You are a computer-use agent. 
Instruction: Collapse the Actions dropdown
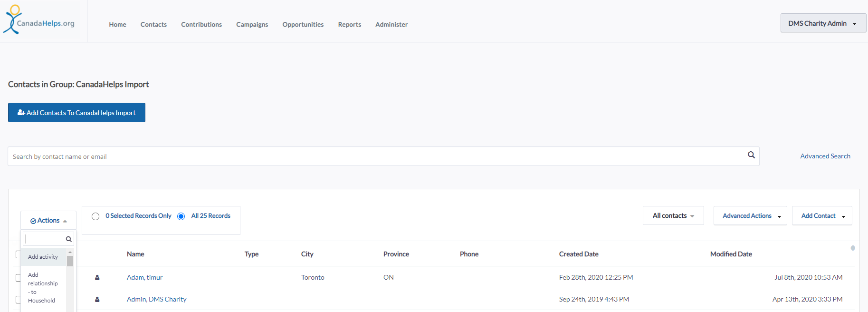click(x=48, y=221)
